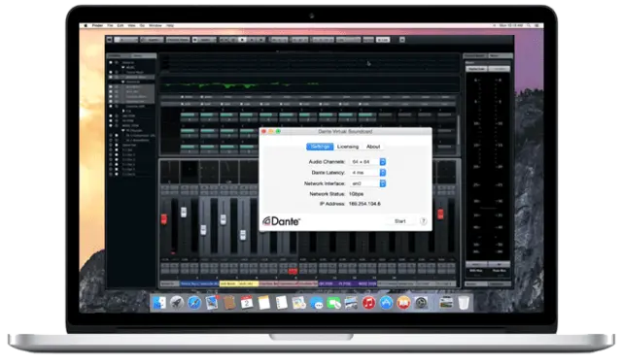
Task: Click the green waveform overview in DAW
Action: 242,84
